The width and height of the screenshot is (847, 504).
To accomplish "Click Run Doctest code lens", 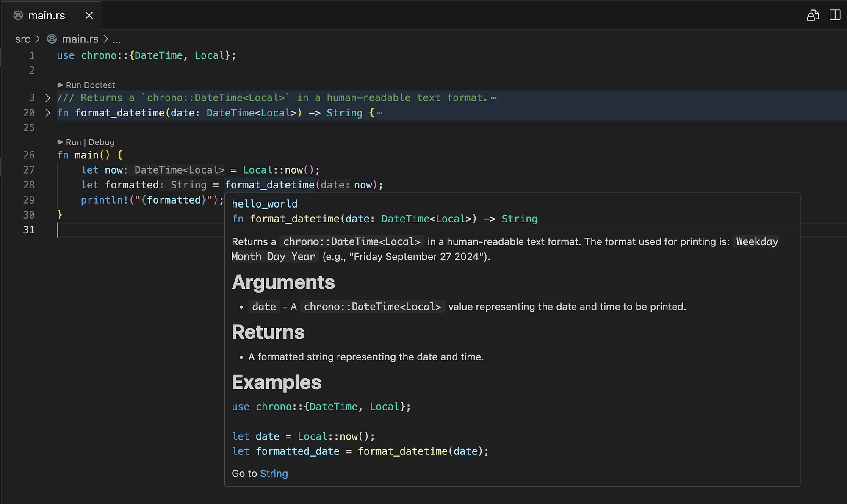I will 90,85.
